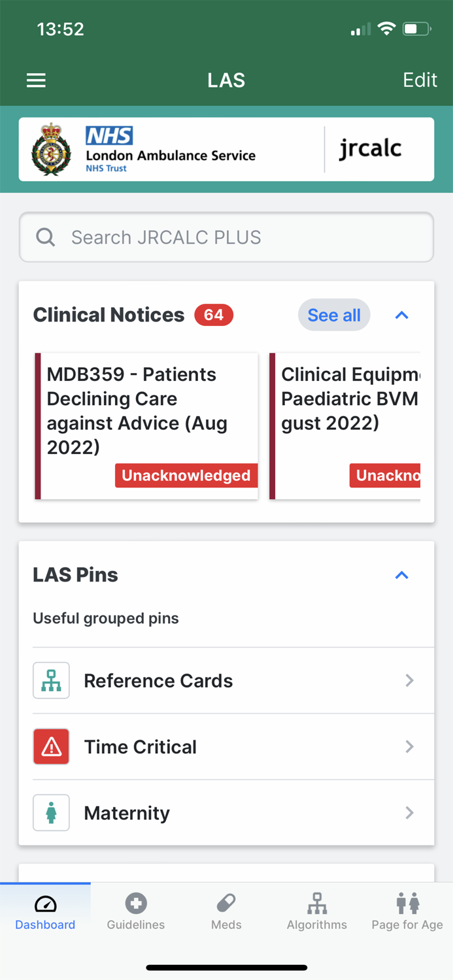
Task: Select the Guidelines plus icon
Action: point(135,902)
